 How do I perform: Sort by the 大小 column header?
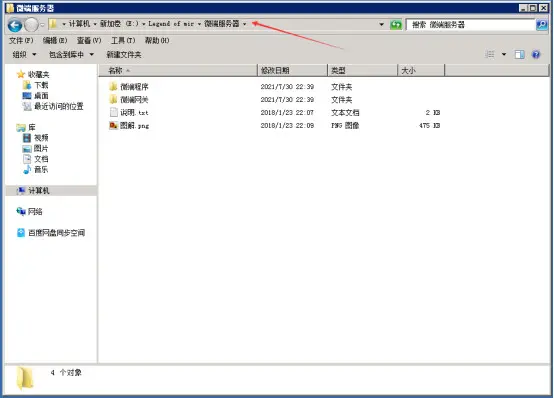point(421,70)
